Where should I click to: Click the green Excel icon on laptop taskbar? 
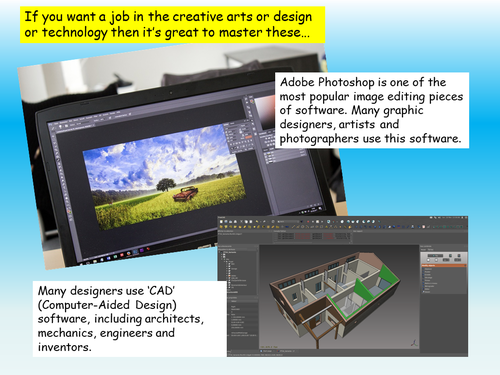[115, 257]
